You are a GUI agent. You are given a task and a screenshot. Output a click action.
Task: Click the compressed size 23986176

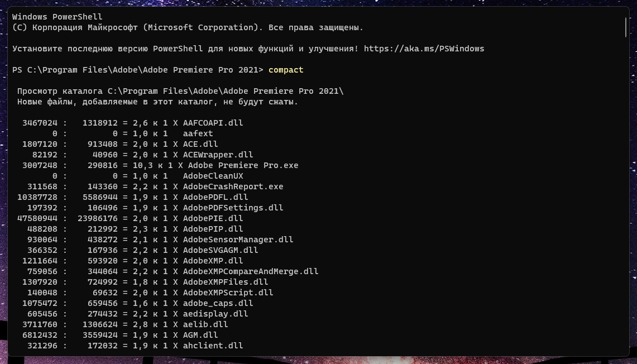[98, 218]
